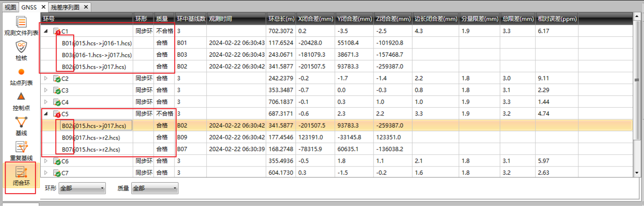The image size is (644, 206).
Task: Click the C3 loop passed status icon
Action: click(x=57, y=91)
